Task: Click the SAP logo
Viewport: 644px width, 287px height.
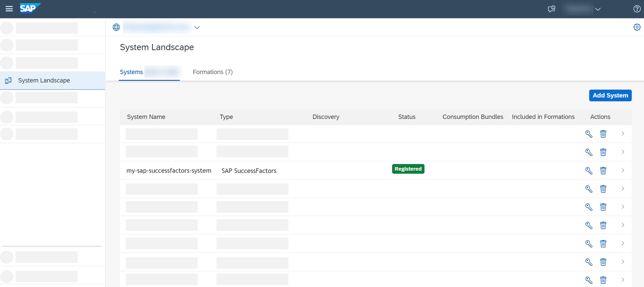Action: 30,8
